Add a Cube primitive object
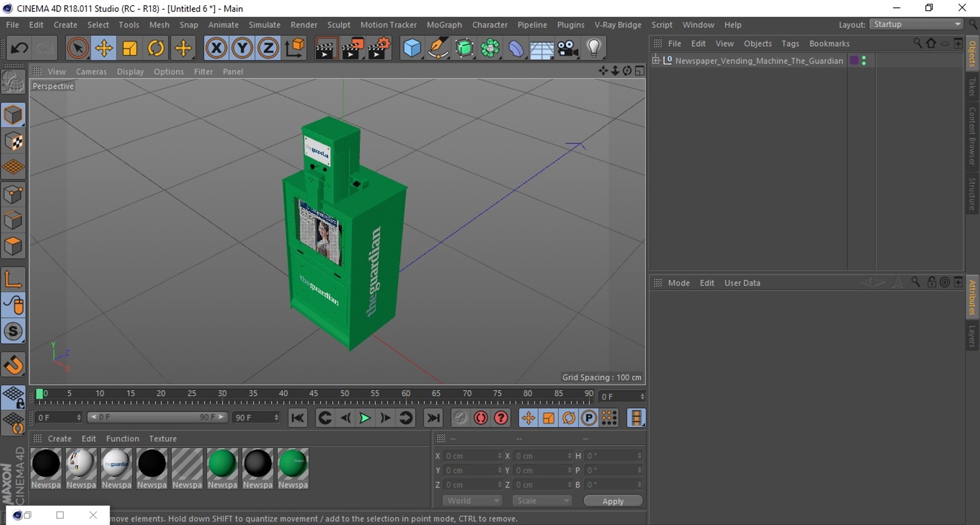 click(412, 49)
